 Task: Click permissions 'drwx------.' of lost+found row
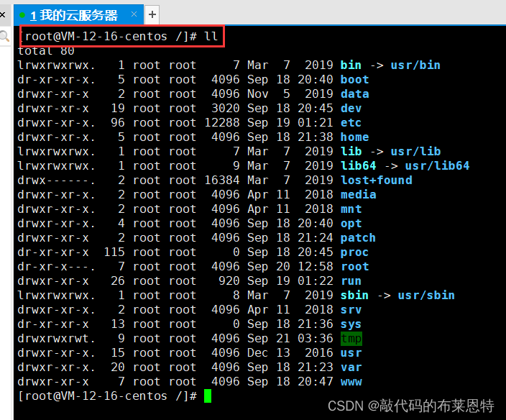(x=57, y=180)
